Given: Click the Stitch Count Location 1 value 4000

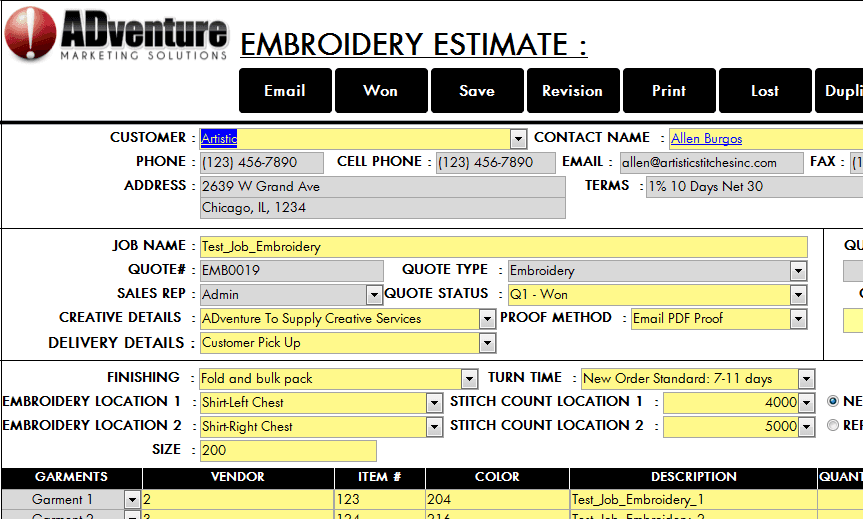Looking at the screenshot, I should 731,403.
